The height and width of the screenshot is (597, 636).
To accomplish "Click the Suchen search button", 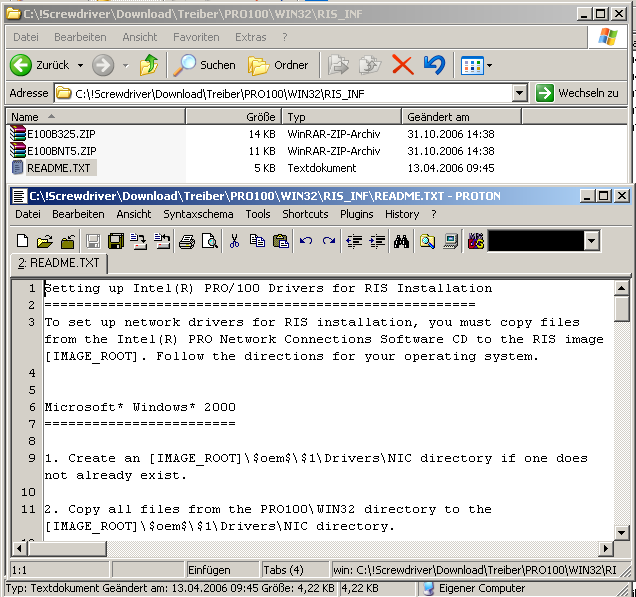I will tap(205, 65).
